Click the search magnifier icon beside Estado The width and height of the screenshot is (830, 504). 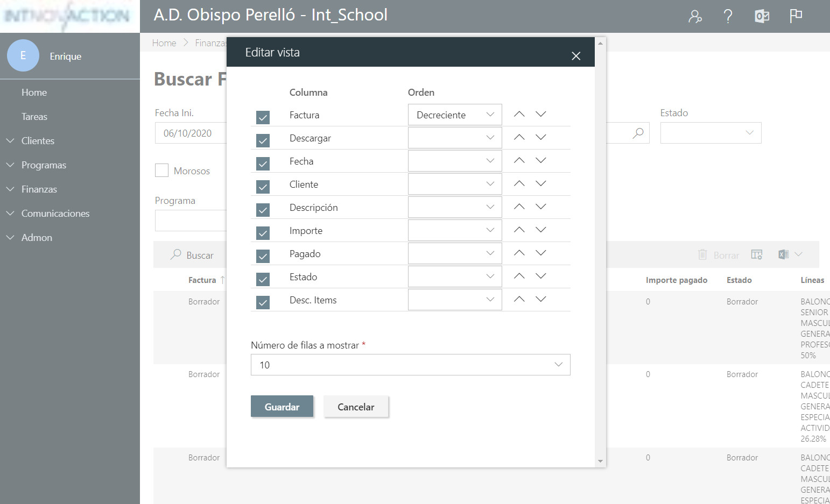[638, 133]
